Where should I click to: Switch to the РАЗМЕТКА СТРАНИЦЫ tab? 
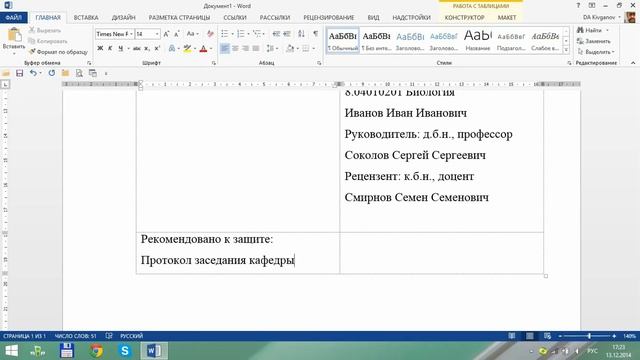point(179,18)
